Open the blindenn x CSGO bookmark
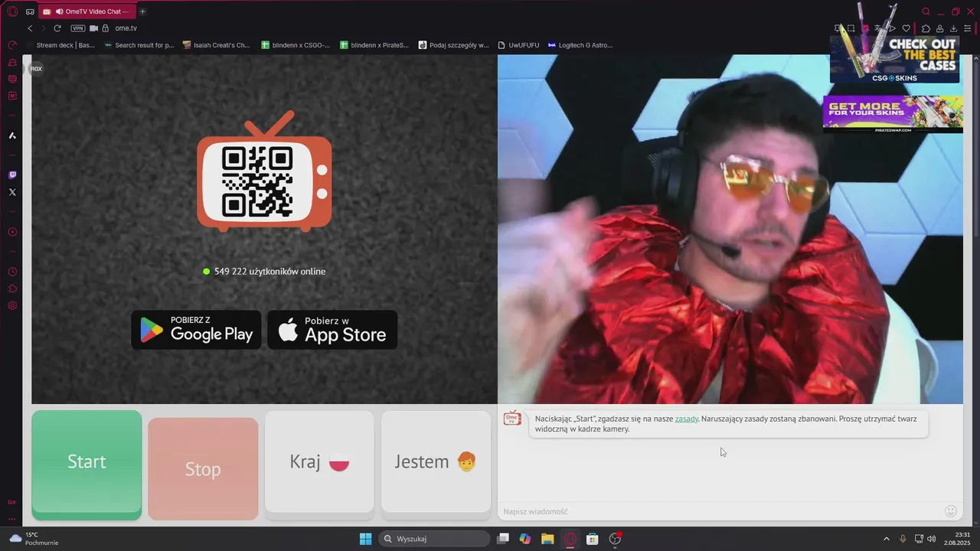Screen dimensions: 980x551 296,45
